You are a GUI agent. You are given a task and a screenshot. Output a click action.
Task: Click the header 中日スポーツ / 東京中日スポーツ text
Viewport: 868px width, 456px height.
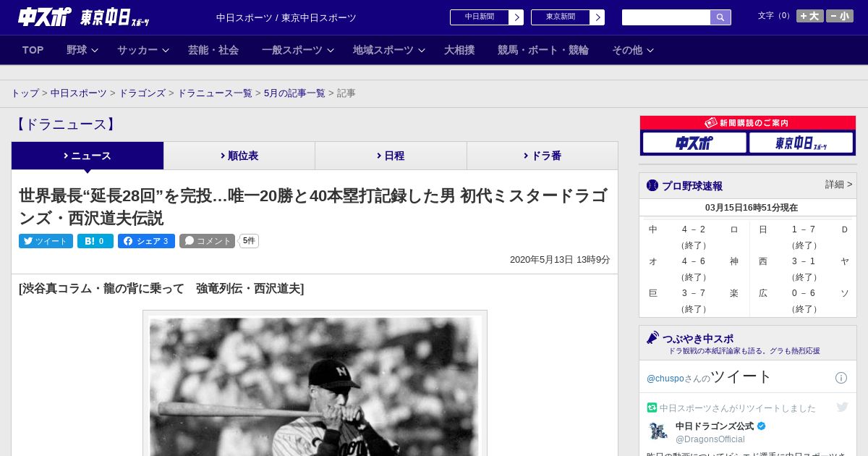(286, 18)
